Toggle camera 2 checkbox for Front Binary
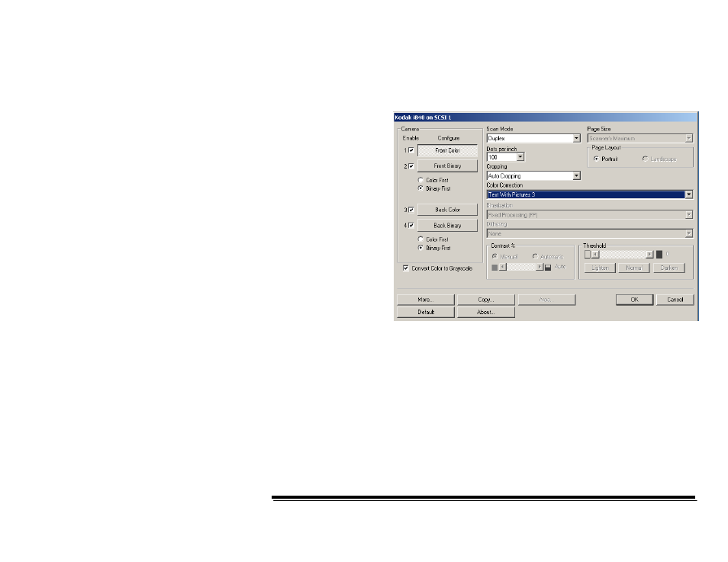 coord(411,165)
